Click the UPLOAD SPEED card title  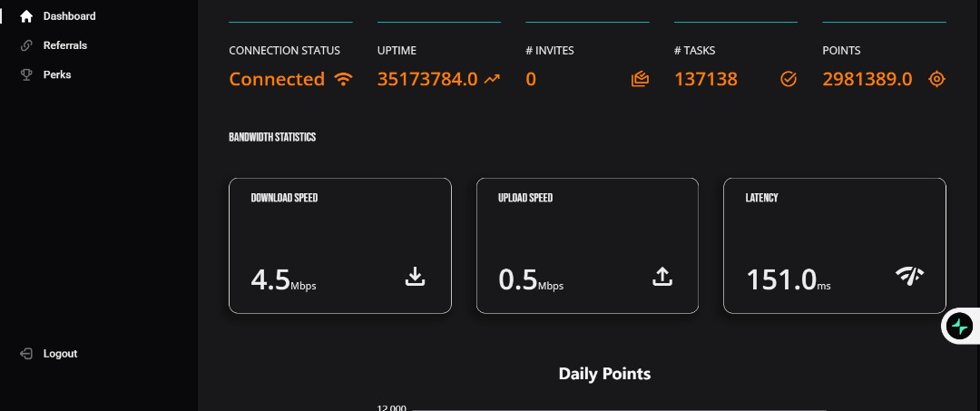point(525,198)
